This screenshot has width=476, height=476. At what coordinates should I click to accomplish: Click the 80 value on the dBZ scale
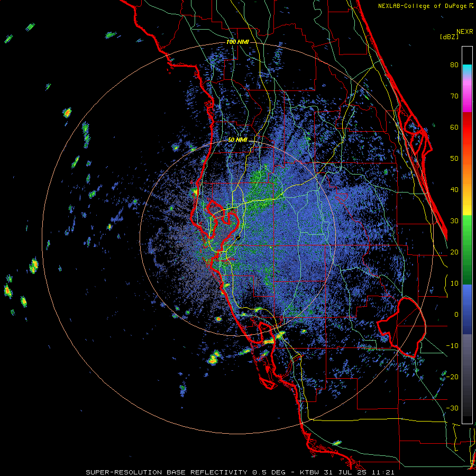click(x=454, y=65)
